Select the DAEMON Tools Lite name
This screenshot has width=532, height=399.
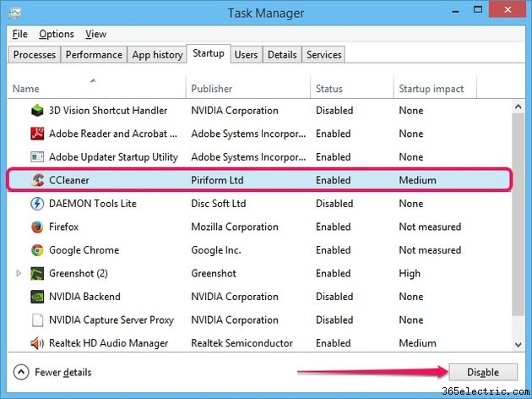point(93,204)
